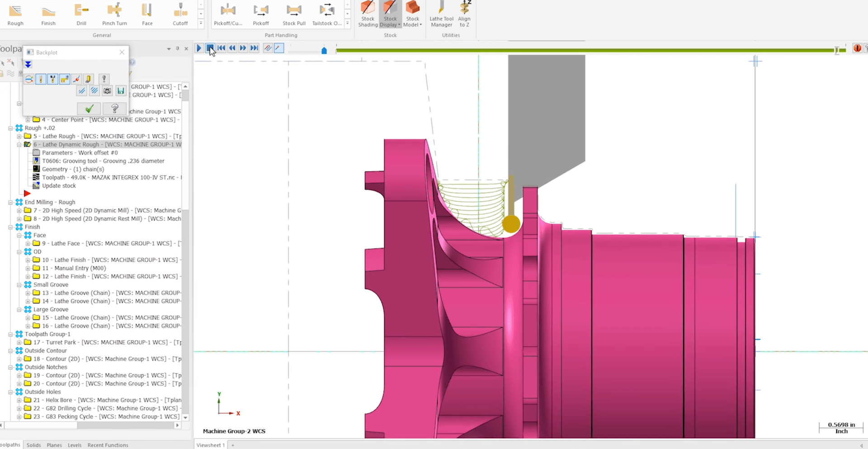Image resolution: width=868 pixels, height=449 pixels.
Task: Open the Levels tab
Action: tap(75, 445)
